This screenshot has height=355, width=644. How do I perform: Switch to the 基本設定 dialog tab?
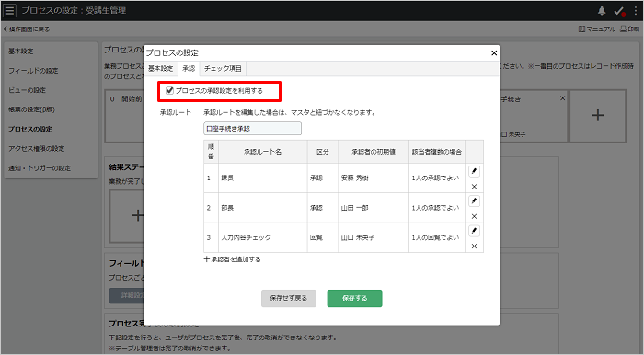pos(161,69)
